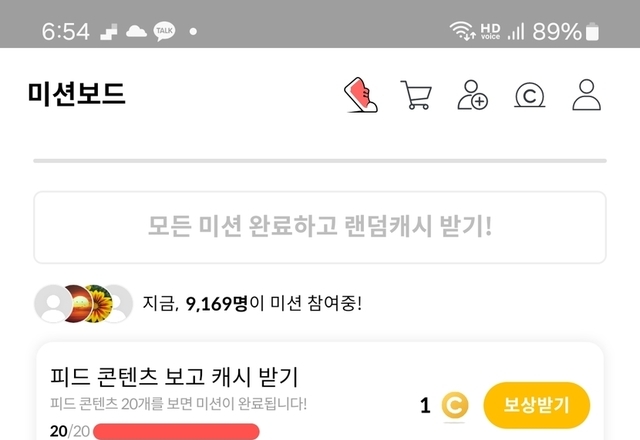Tap the cloud icon in status bar
Screen dimensions: 640x440
click(x=136, y=31)
